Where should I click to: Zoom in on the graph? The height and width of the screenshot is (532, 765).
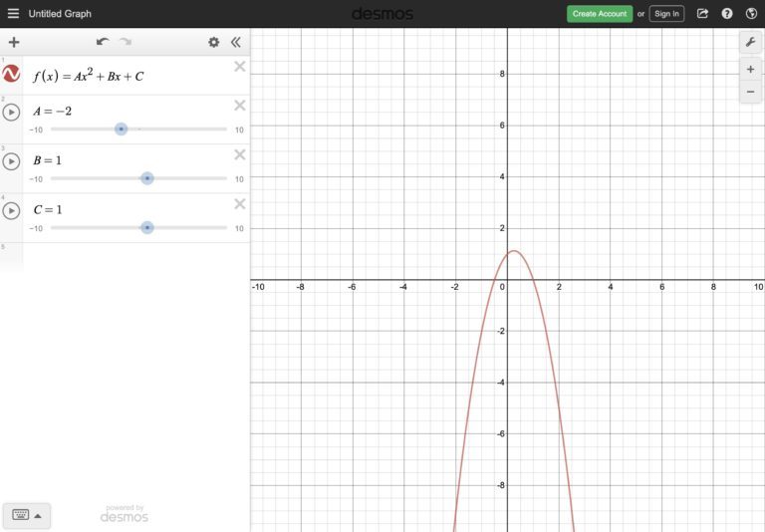[751, 70]
